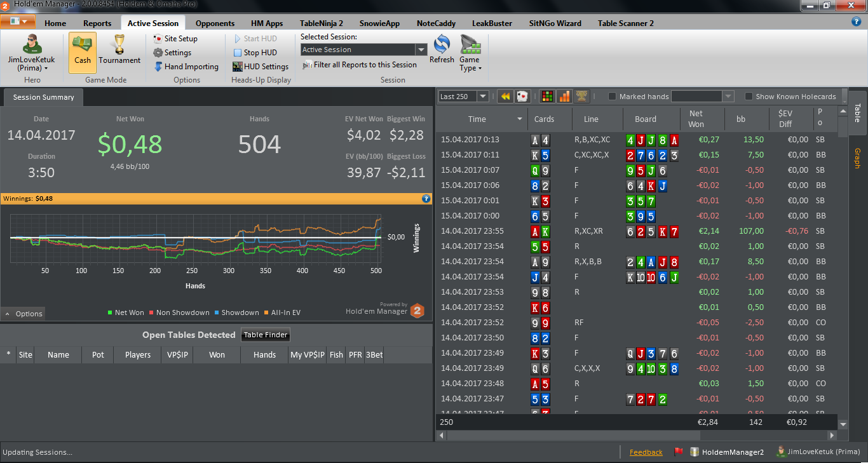Expand the graph Options panel
This screenshot has height=463, width=868.
click(23, 314)
